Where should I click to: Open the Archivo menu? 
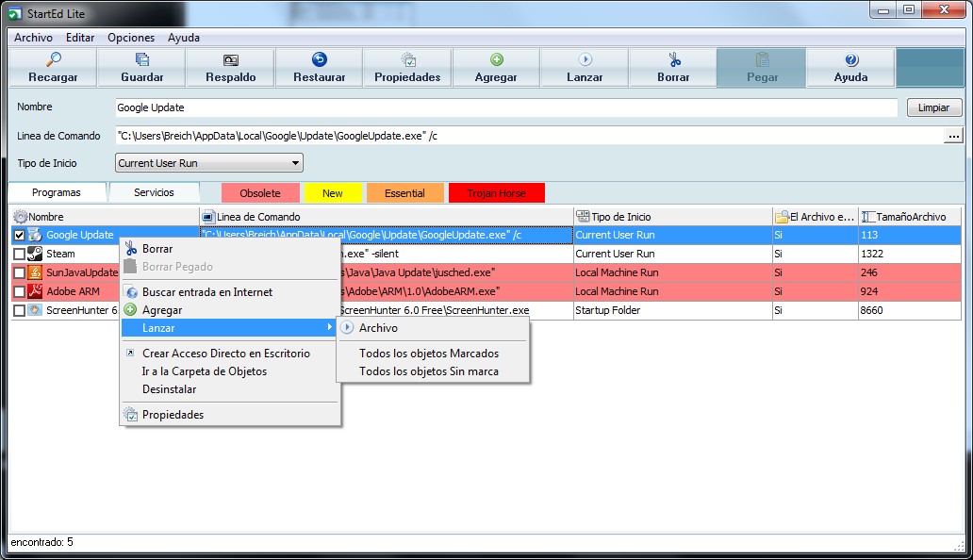pyautogui.click(x=34, y=37)
